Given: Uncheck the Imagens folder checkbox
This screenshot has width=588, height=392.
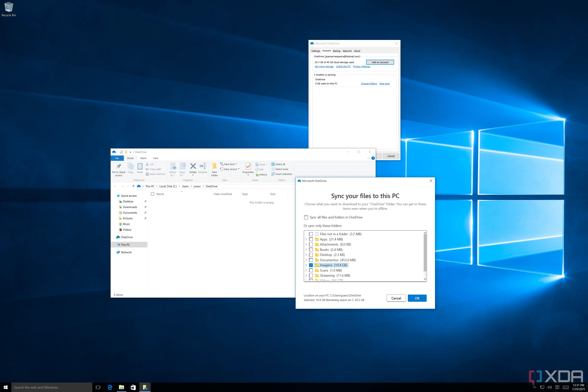Looking at the screenshot, I should coord(311,265).
